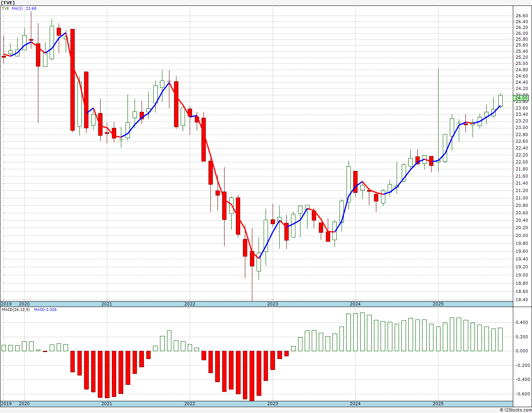This screenshot has width=532, height=413.
Task: Select the 22.60 price axis label
Action: (x=522, y=141)
